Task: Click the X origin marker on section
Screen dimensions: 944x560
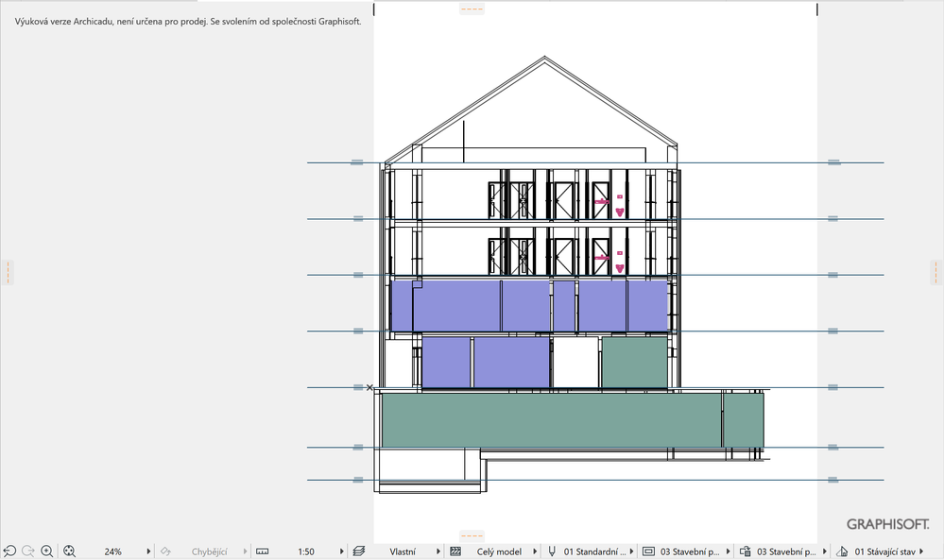Action: [369, 387]
